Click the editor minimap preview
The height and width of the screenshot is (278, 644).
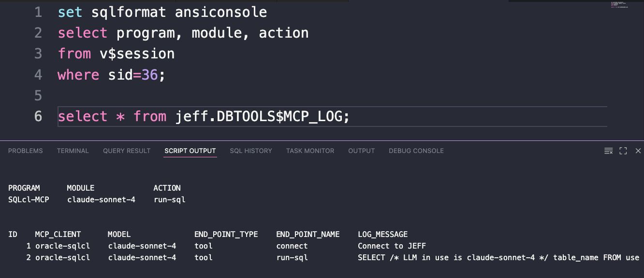tap(619, 5)
